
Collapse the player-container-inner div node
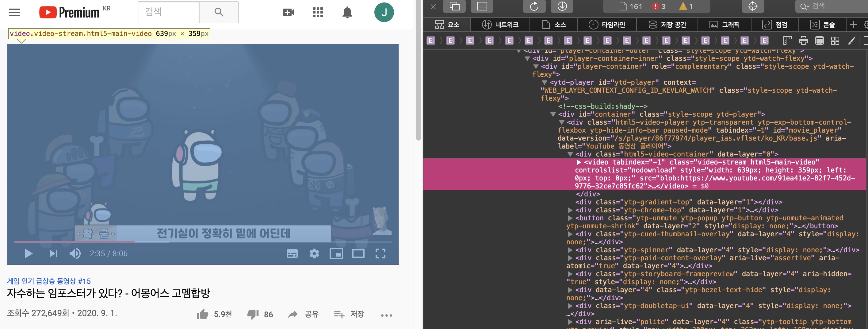pyautogui.click(x=527, y=59)
